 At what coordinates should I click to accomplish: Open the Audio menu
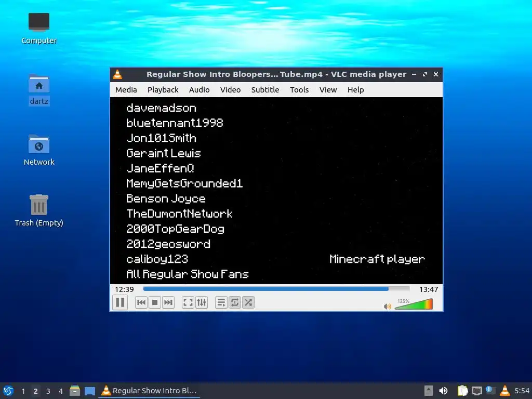pos(199,90)
